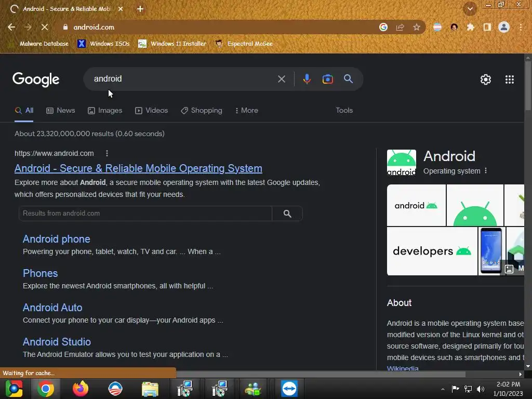Open the volume control in tray
Viewport: 532px width, 399px height.
[x=481, y=389]
